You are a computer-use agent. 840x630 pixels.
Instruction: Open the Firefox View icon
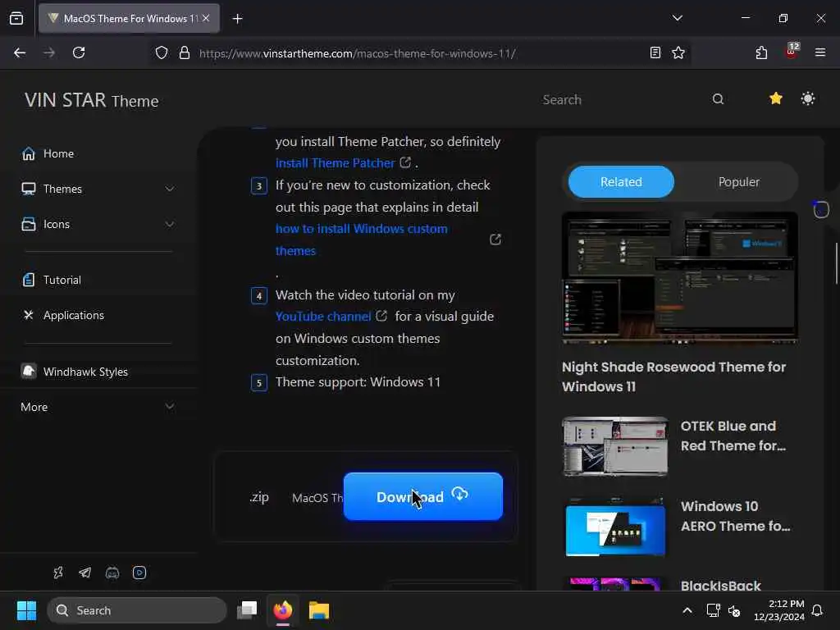pos(16,18)
